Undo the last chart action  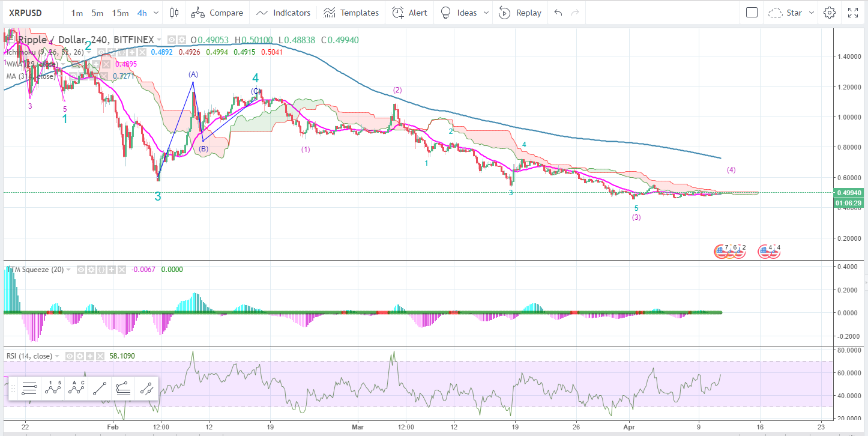558,13
